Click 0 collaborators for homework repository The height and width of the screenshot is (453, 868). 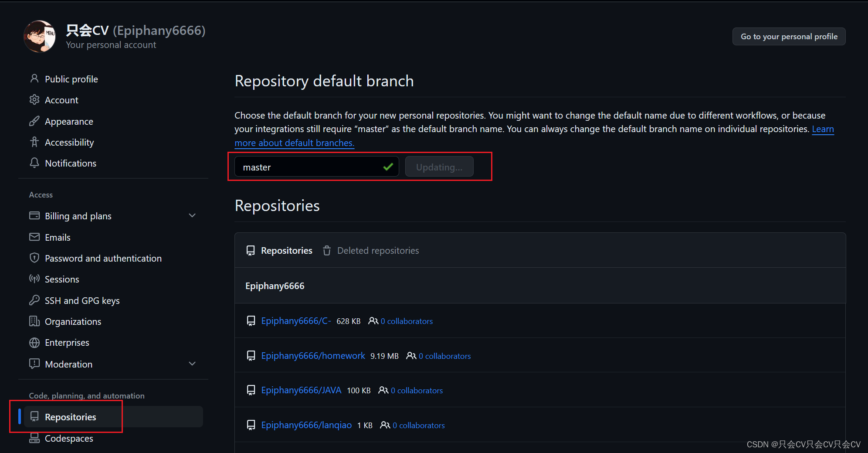444,356
